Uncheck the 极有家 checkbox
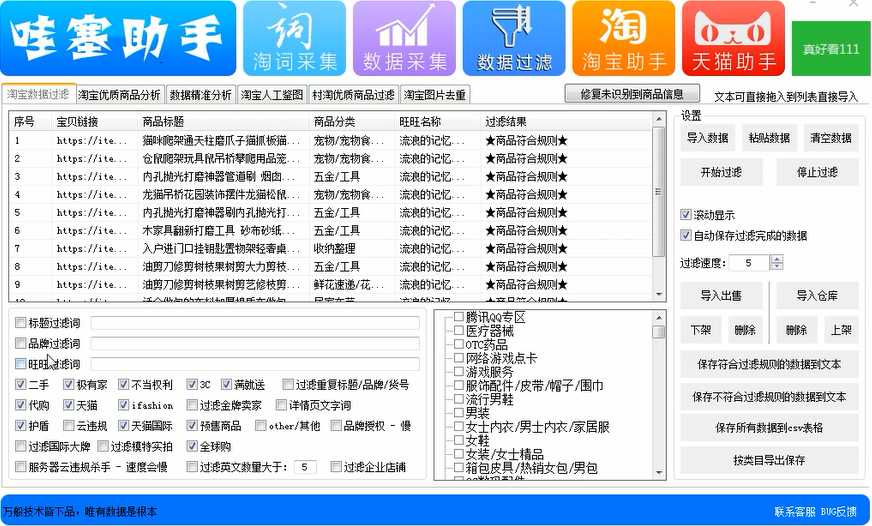The height and width of the screenshot is (526, 872). [x=68, y=384]
